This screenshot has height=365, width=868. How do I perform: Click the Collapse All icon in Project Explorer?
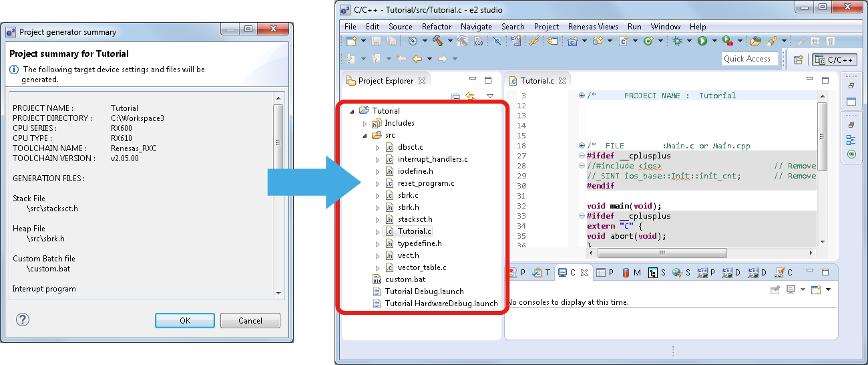(455, 97)
